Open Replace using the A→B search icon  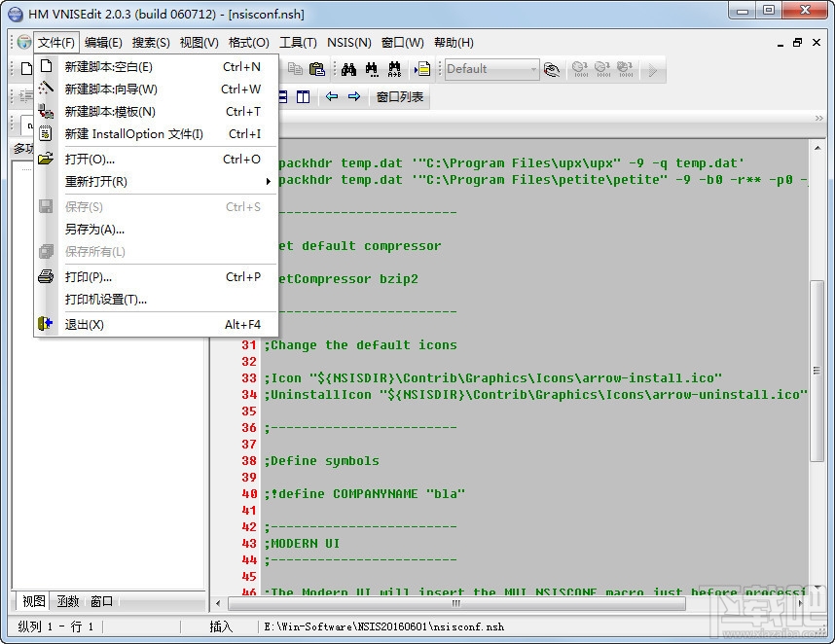pyautogui.click(x=393, y=70)
